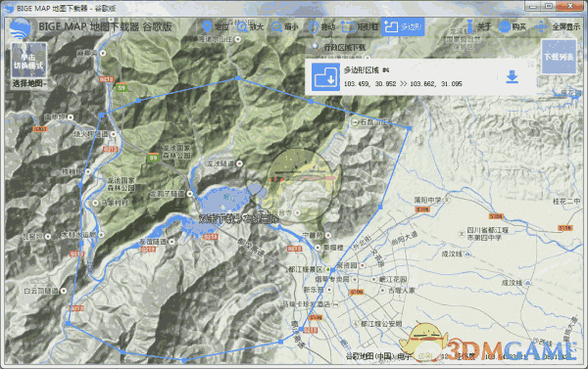This screenshot has height=369, width=588.
Task: Click the window title bar app icon
Action: point(8,8)
